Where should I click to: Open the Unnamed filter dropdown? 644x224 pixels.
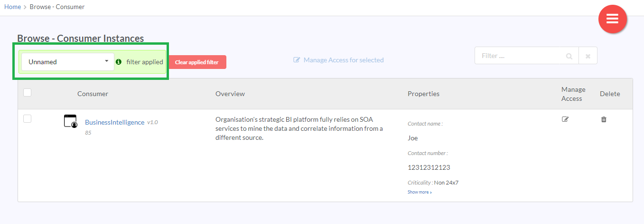click(68, 62)
